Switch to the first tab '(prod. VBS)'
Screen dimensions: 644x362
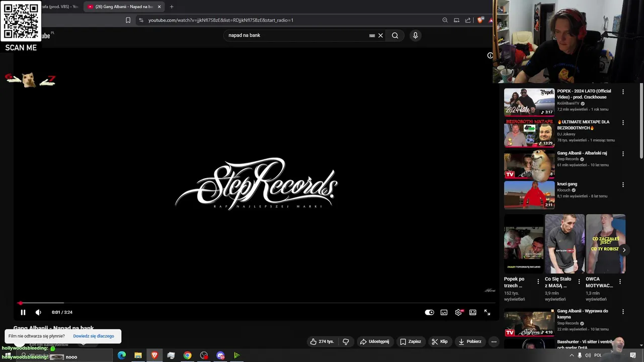tap(59, 7)
